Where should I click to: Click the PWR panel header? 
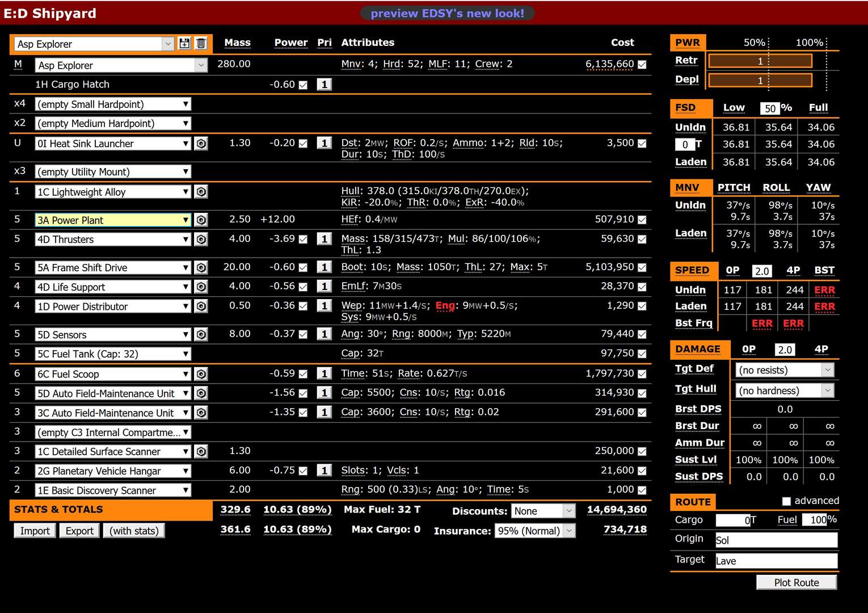click(x=687, y=43)
